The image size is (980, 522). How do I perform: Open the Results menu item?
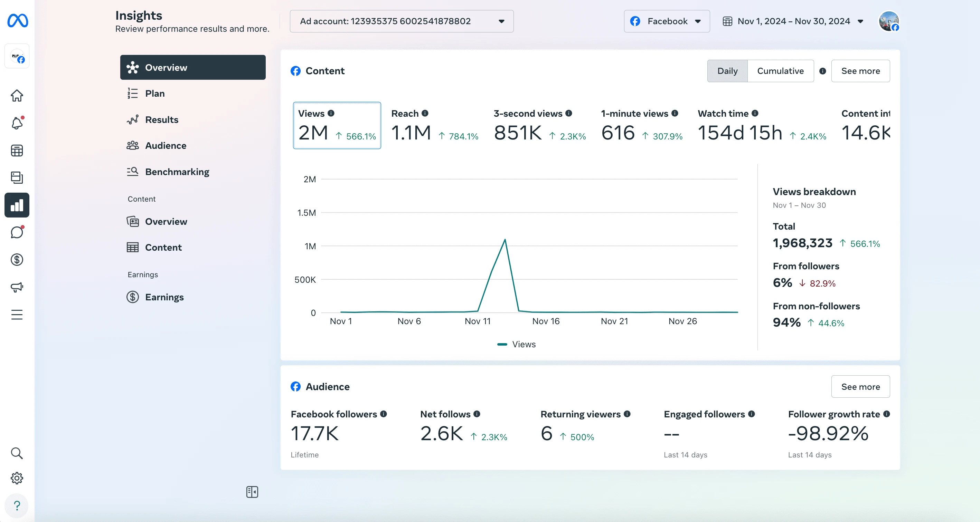[x=193, y=120]
